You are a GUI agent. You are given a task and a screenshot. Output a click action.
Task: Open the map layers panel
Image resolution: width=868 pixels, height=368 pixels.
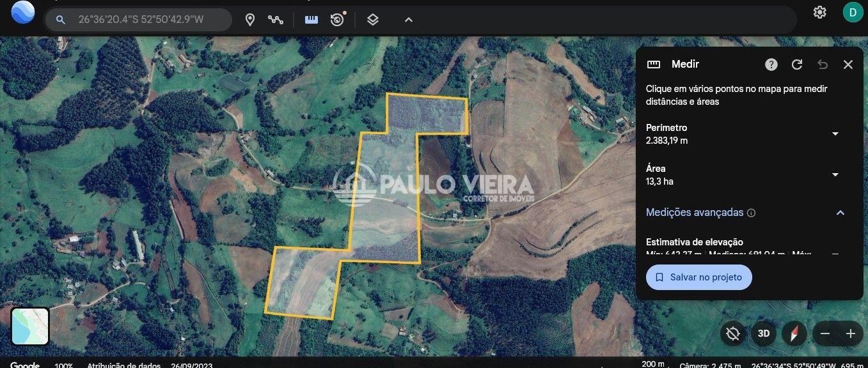pos(373,20)
